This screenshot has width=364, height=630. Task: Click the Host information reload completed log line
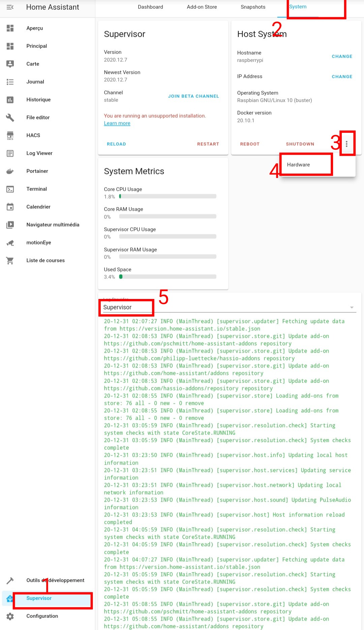224,518
